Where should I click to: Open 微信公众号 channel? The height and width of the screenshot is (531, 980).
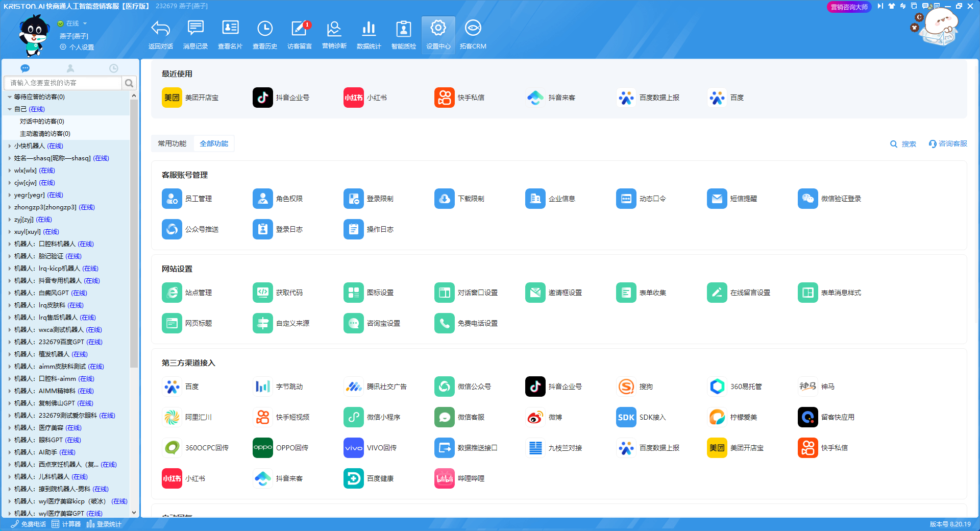coord(463,387)
